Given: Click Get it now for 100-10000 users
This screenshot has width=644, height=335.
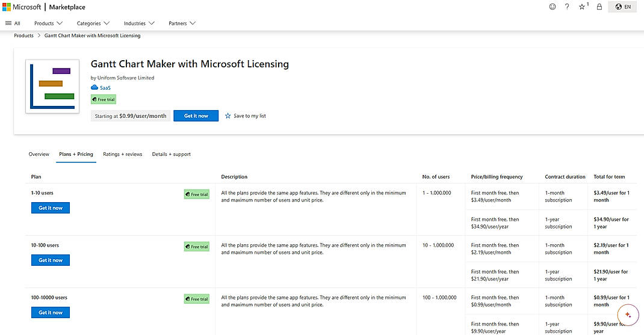Looking at the screenshot, I should pyautogui.click(x=51, y=312).
